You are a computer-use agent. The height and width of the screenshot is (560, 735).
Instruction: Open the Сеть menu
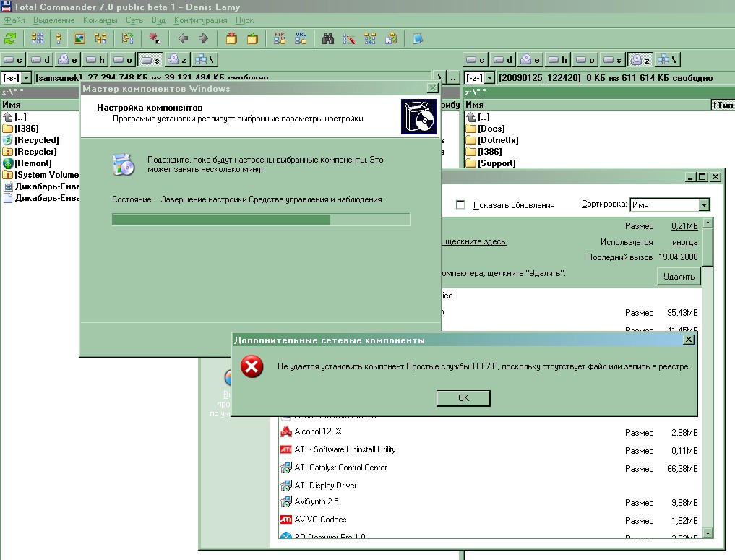click(x=134, y=20)
